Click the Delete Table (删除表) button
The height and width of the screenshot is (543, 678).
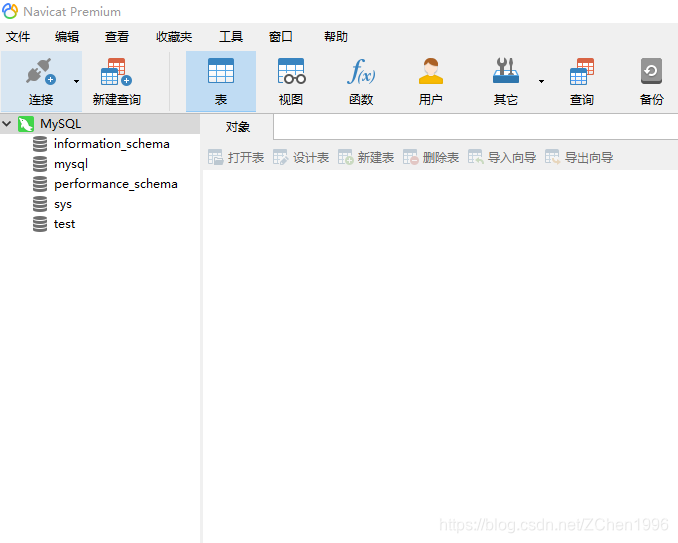pyautogui.click(x=431, y=157)
